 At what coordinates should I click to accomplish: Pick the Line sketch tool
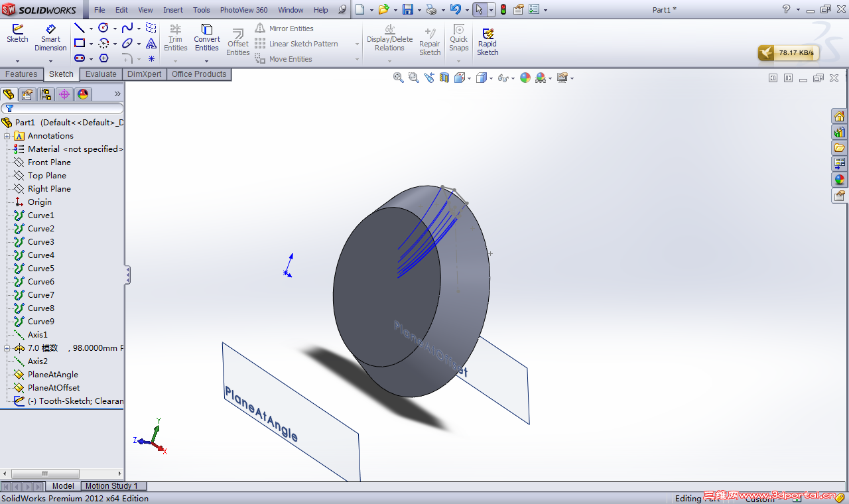coord(80,28)
